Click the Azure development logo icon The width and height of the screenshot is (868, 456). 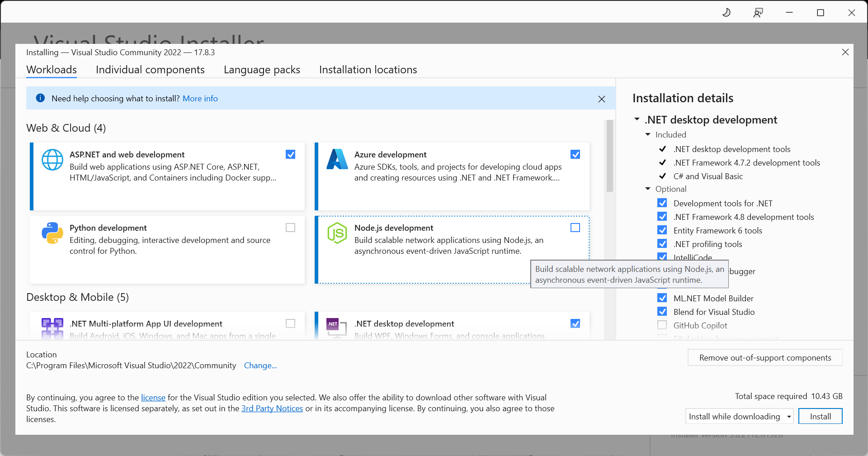pyautogui.click(x=337, y=159)
